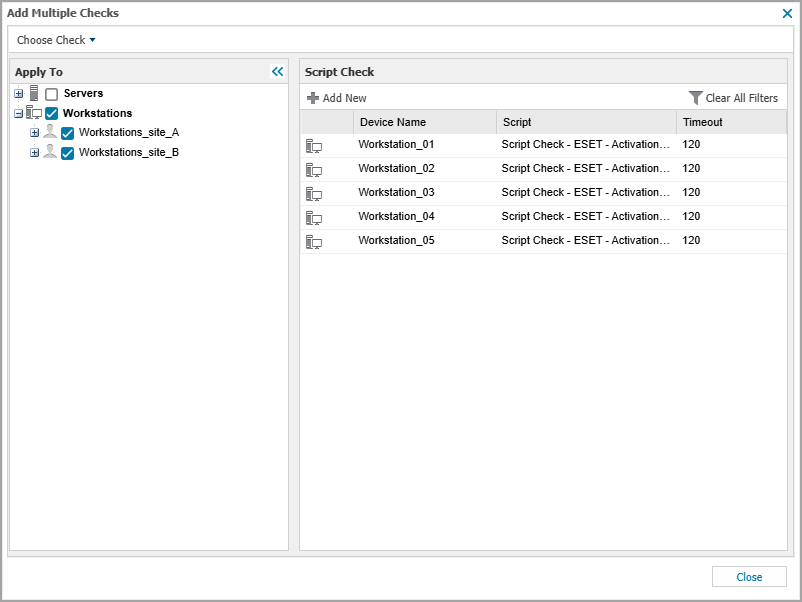The width and height of the screenshot is (802, 602).
Task: Click the Workstation_05 device icon
Action: point(314,241)
